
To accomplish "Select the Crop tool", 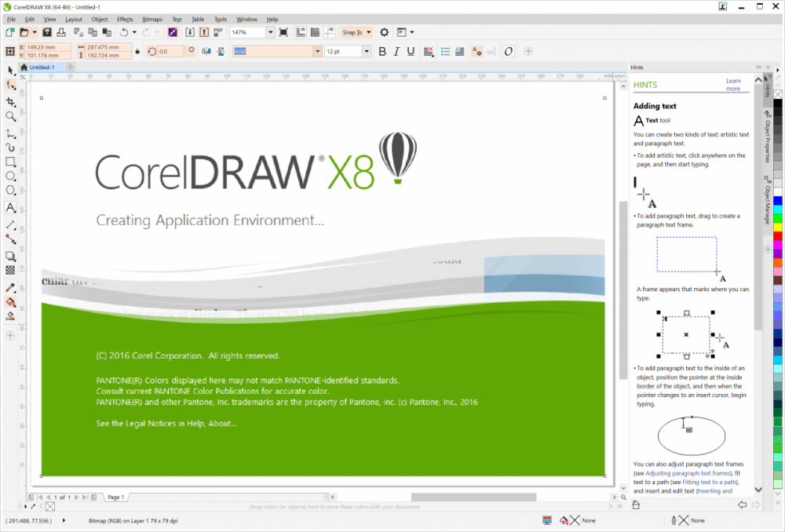I will (10, 102).
